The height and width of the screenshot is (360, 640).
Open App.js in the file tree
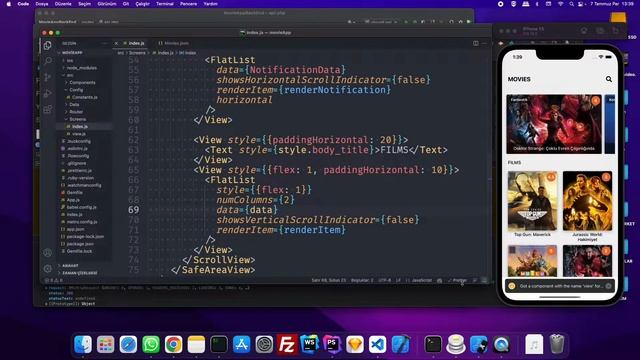pos(73,200)
